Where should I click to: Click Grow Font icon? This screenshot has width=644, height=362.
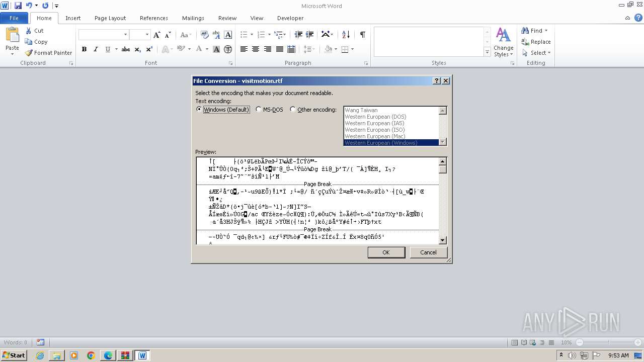click(157, 35)
